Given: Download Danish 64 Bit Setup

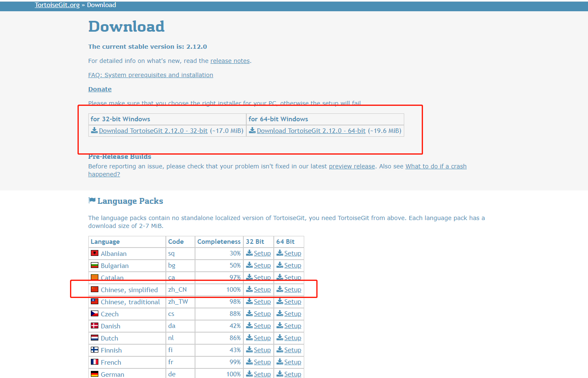Looking at the screenshot, I should coord(293,326).
